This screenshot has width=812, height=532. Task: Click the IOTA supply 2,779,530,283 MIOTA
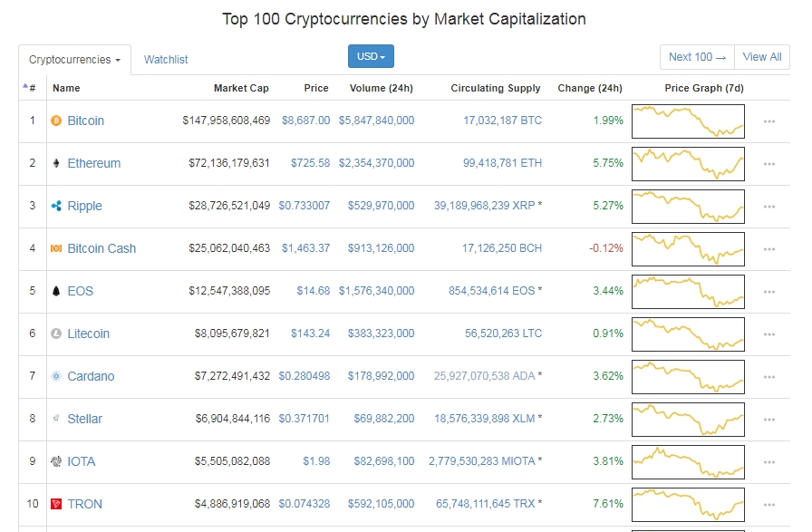coord(481,461)
